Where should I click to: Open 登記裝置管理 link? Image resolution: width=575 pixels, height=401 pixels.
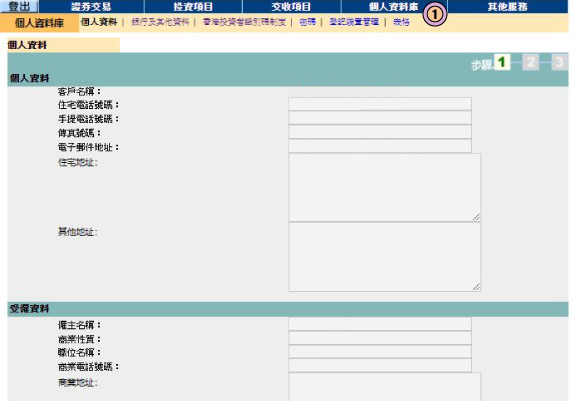click(354, 22)
